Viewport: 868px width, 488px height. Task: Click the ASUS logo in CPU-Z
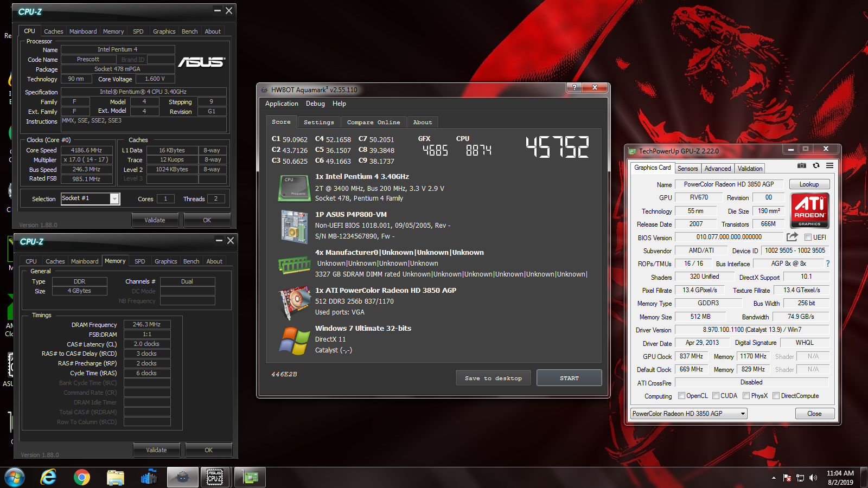pyautogui.click(x=202, y=62)
